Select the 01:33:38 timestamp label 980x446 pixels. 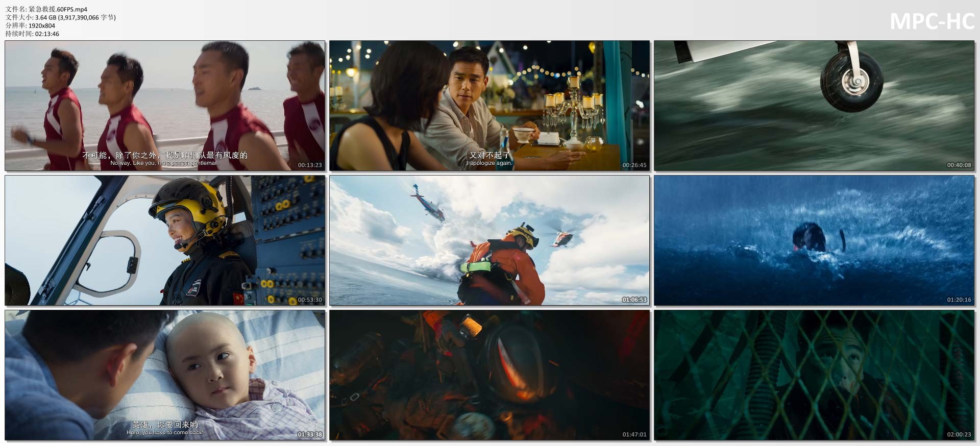(310, 435)
